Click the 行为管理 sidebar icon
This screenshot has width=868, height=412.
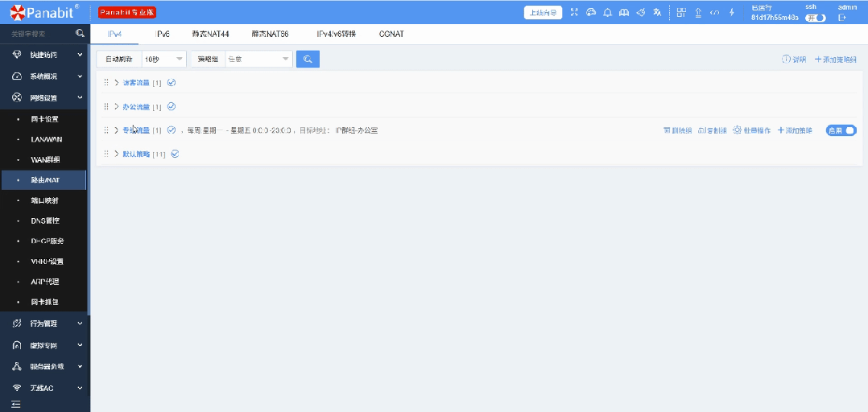coord(17,323)
